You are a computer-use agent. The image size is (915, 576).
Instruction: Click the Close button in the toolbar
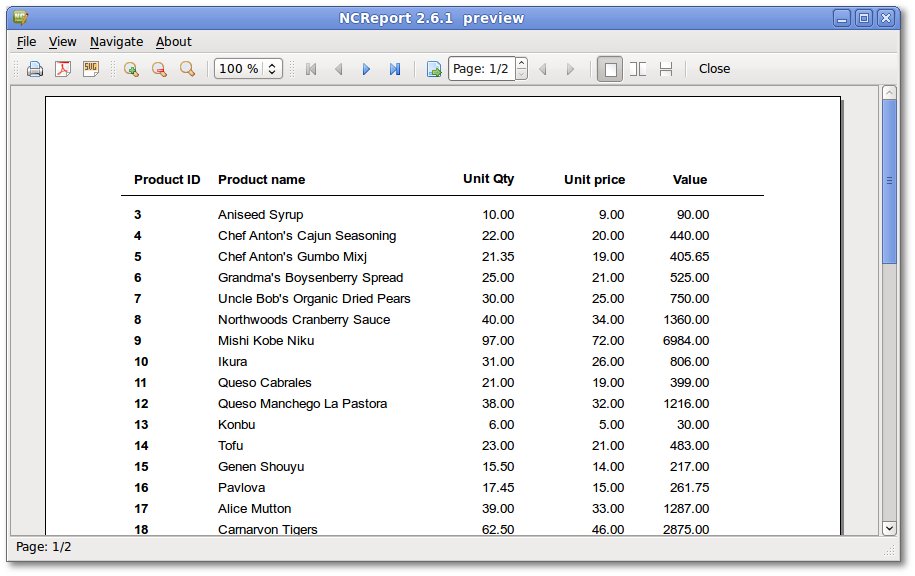[714, 69]
